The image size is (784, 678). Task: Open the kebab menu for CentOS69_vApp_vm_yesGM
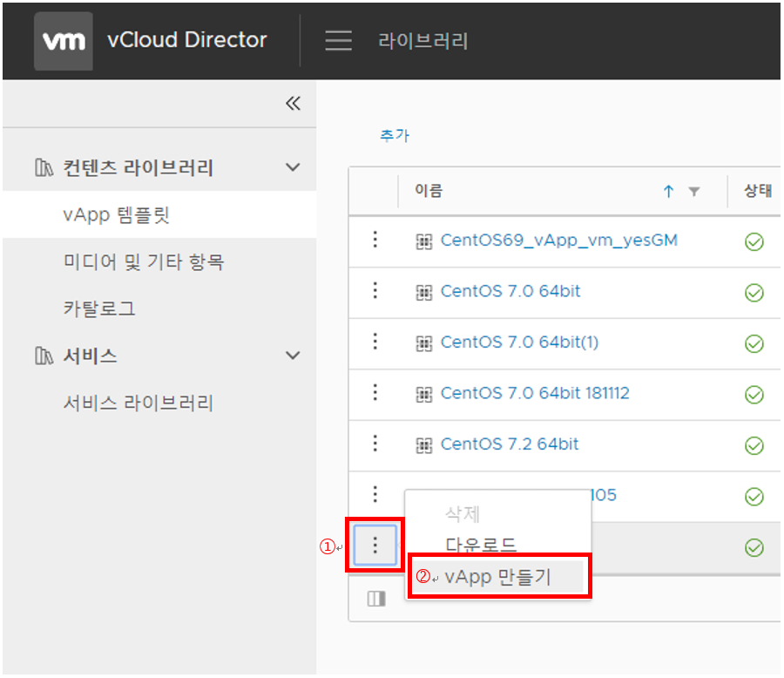pyautogui.click(x=375, y=241)
